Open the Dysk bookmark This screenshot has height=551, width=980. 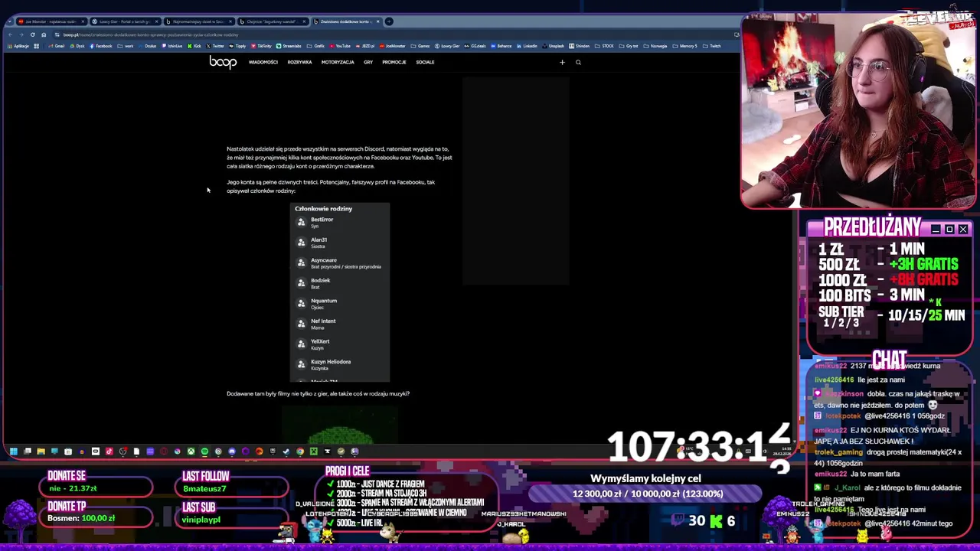[77, 46]
